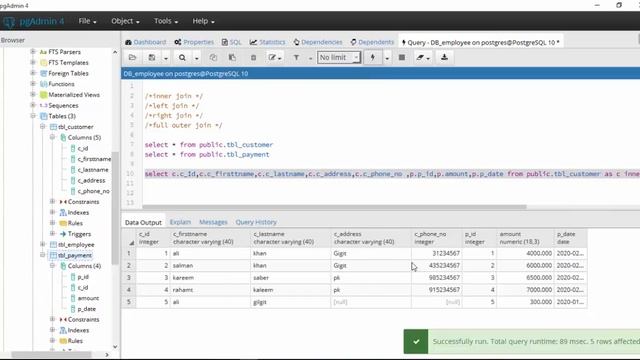Switch to the Dependencies tab

tap(318, 42)
